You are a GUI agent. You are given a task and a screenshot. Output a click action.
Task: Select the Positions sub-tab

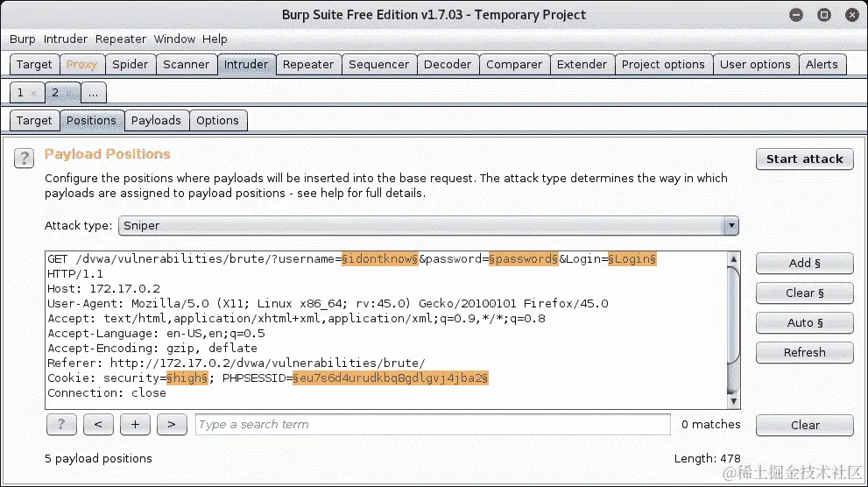click(x=91, y=121)
